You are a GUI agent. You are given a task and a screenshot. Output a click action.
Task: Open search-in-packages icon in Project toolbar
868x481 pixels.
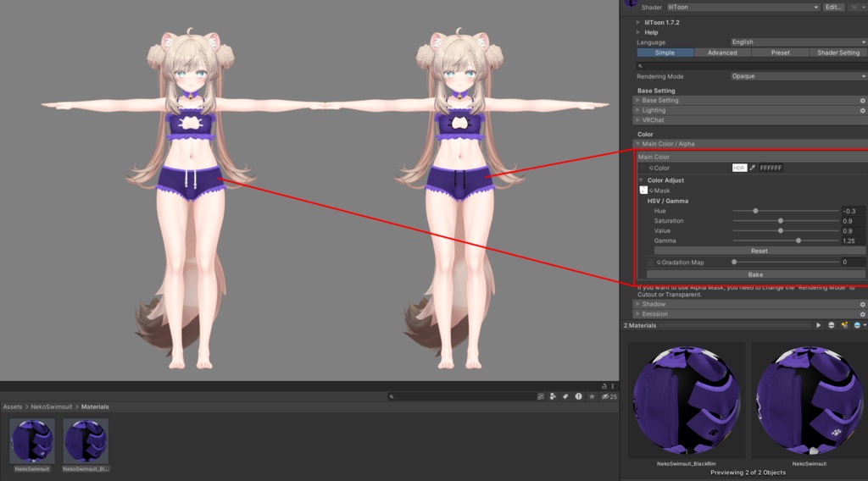coord(540,396)
